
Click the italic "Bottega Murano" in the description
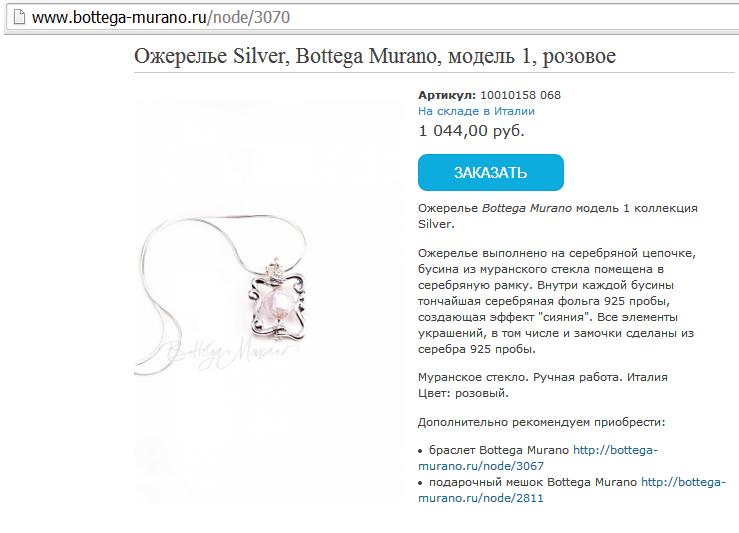[526, 208]
